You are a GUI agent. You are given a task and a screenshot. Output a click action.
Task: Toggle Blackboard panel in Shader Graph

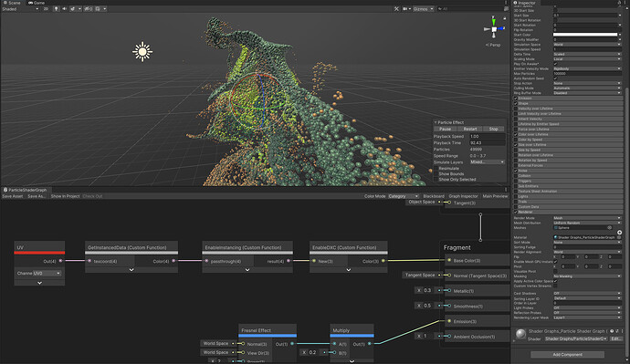click(434, 196)
